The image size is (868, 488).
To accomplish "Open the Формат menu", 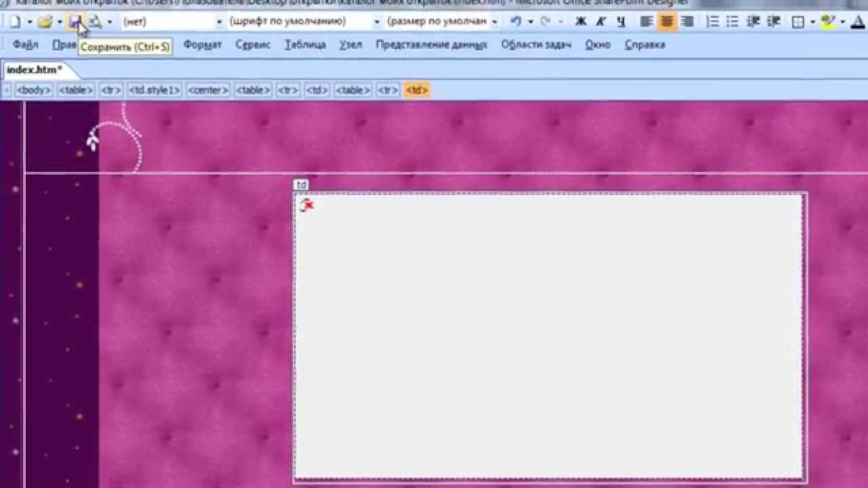I will [202, 45].
